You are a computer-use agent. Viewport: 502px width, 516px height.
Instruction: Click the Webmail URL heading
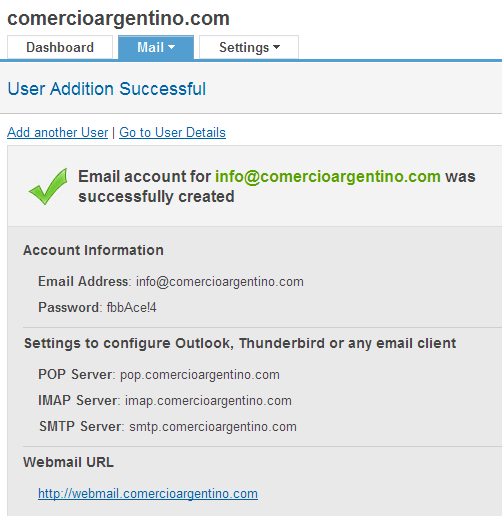pyautogui.click(x=68, y=462)
